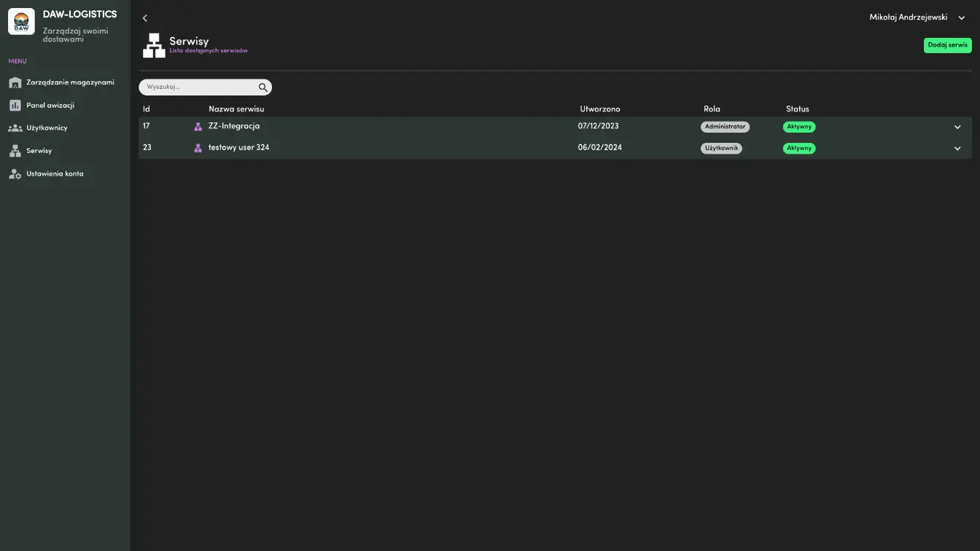Click the Administrator role badge

pos(725,127)
